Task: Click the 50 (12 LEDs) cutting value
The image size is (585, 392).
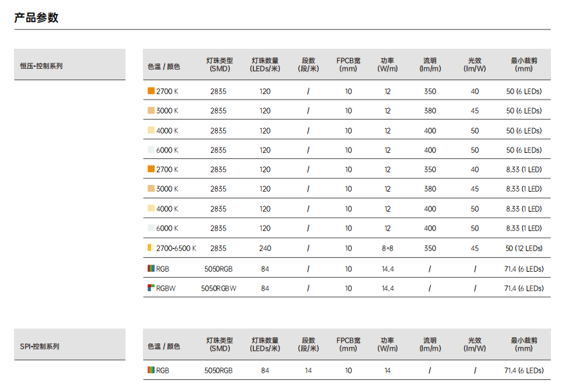Action: pyautogui.click(x=524, y=248)
